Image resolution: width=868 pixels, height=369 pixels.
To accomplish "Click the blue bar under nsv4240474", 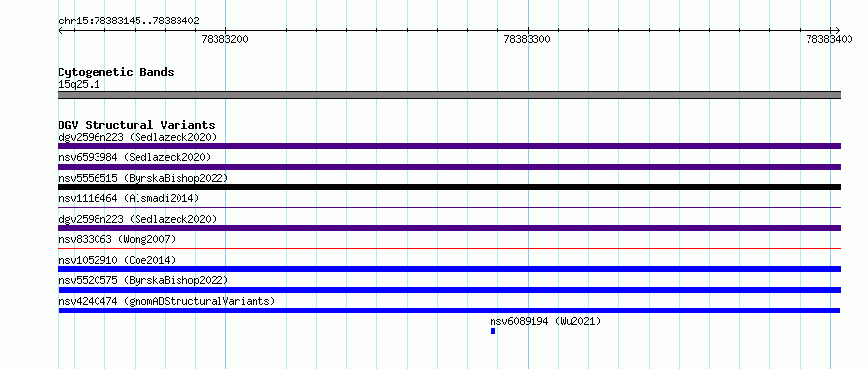I will point(449,310).
